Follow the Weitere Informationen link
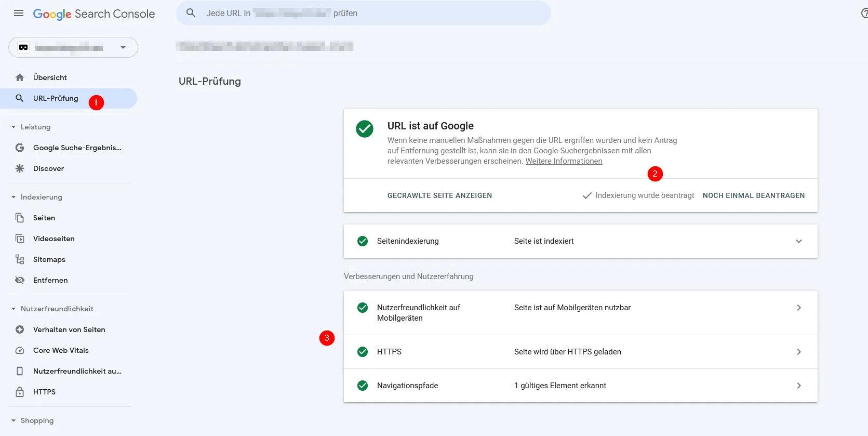This screenshot has width=868, height=436. pyautogui.click(x=564, y=161)
